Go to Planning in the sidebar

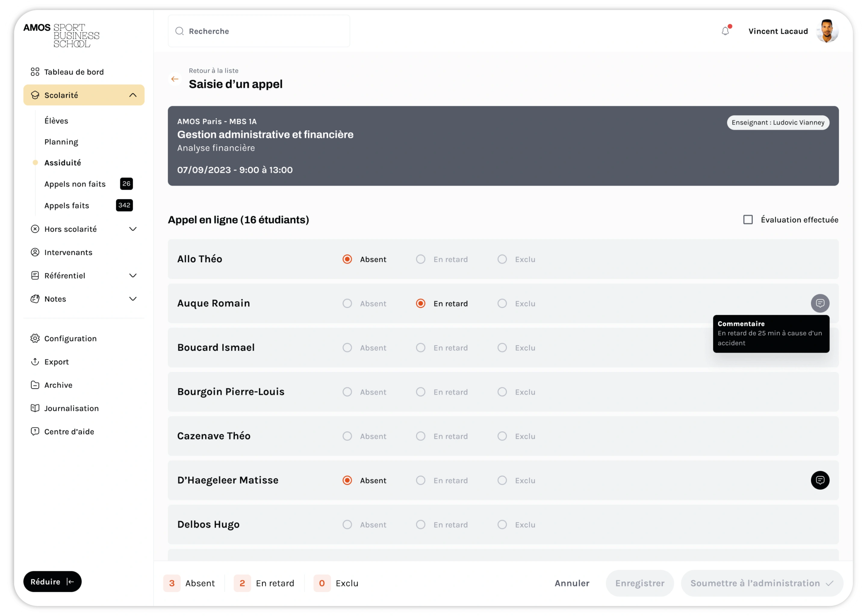point(61,141)
